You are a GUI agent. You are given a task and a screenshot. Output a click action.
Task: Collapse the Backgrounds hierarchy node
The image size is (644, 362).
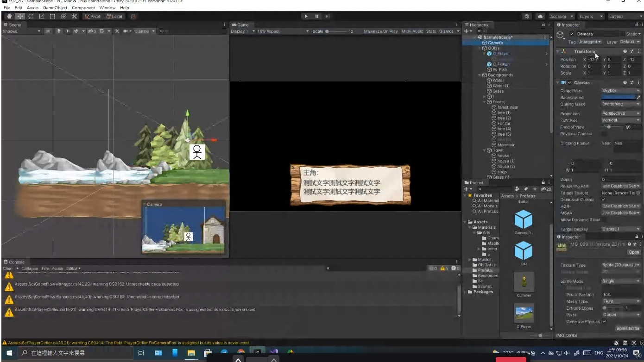[x=480, y=75]
